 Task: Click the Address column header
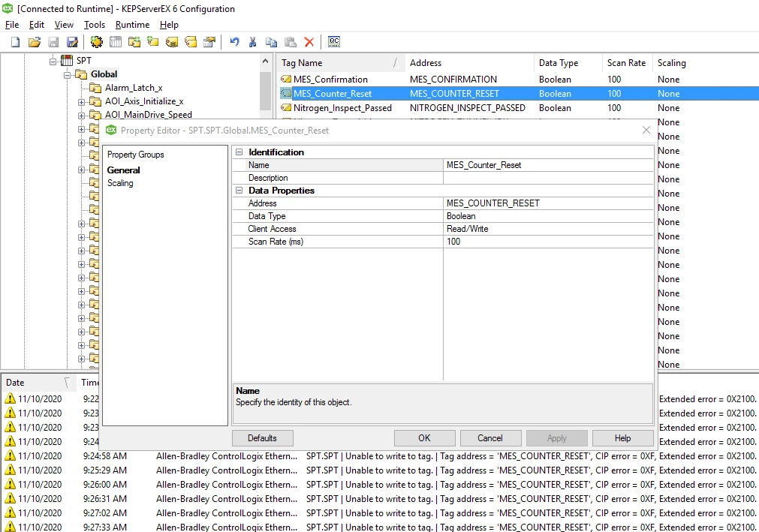point(469,63)
